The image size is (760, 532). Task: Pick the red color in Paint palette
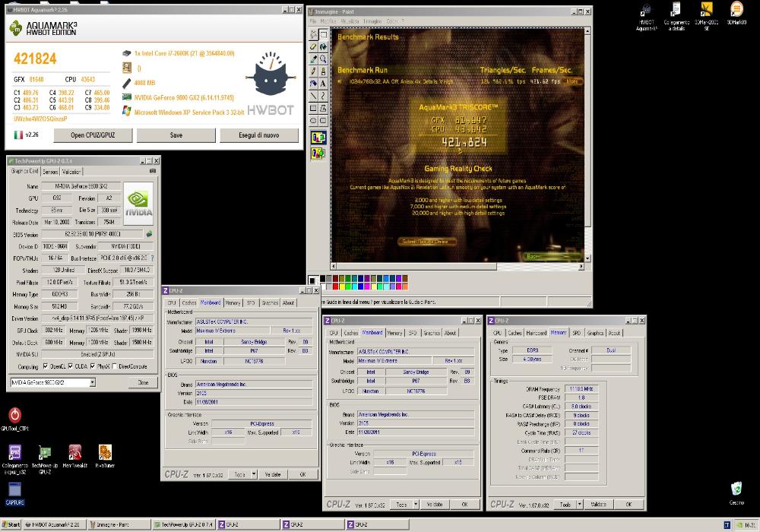(x=335, y=287)
